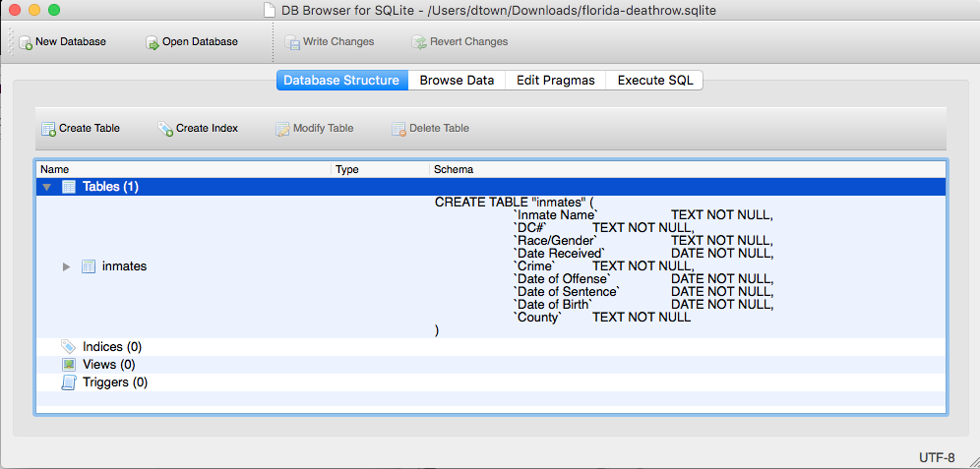Click the `County` schema line
980x469 pixels.
coord(602,318)
